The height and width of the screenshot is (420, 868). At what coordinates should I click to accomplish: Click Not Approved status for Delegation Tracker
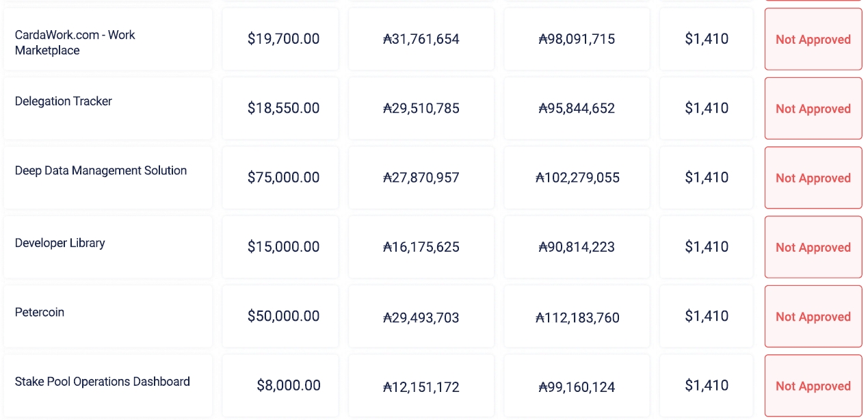(x=813, y=109)
